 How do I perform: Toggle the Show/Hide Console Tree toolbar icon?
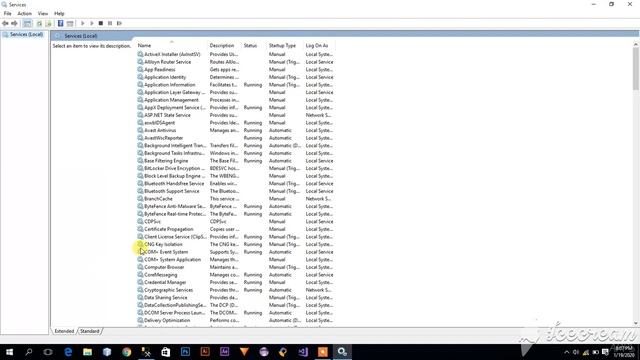[27, 23]
